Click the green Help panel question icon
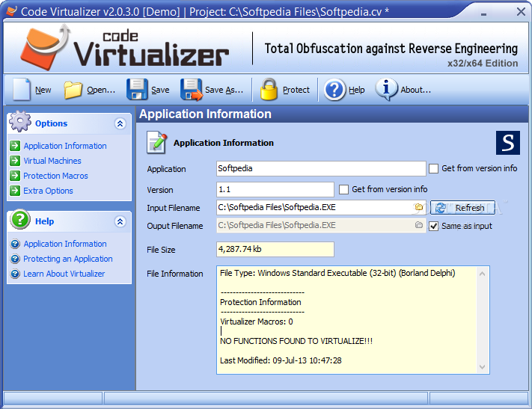The height and width of the screenshot is (409, 532). [20, 219]
